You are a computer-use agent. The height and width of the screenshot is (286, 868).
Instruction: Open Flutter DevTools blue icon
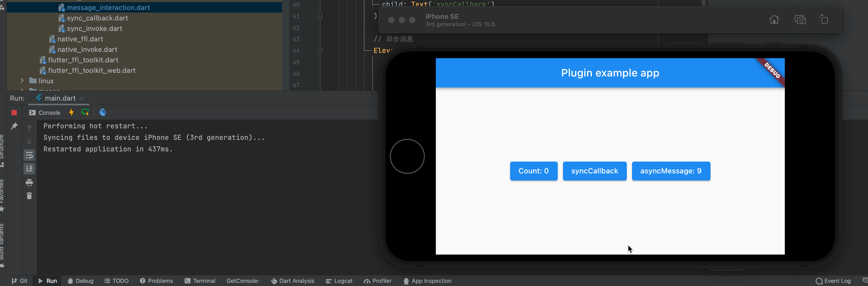[103, 113]
